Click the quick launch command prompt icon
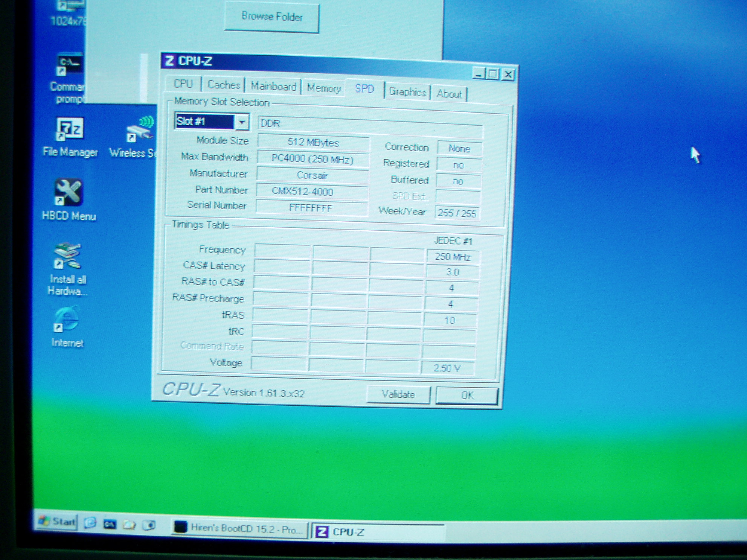Image resolution: width=747 pixels, height=560 pixels. tap(110, 524)
